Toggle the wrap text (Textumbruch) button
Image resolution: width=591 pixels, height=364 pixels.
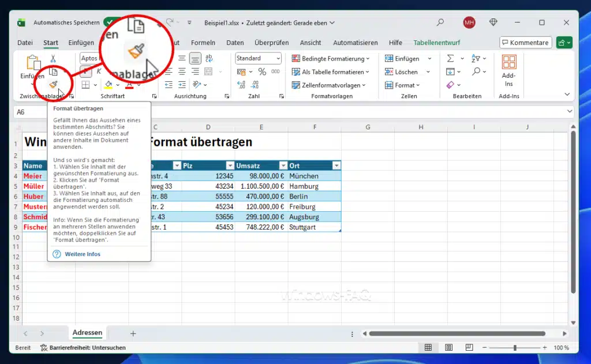(209, 58)
